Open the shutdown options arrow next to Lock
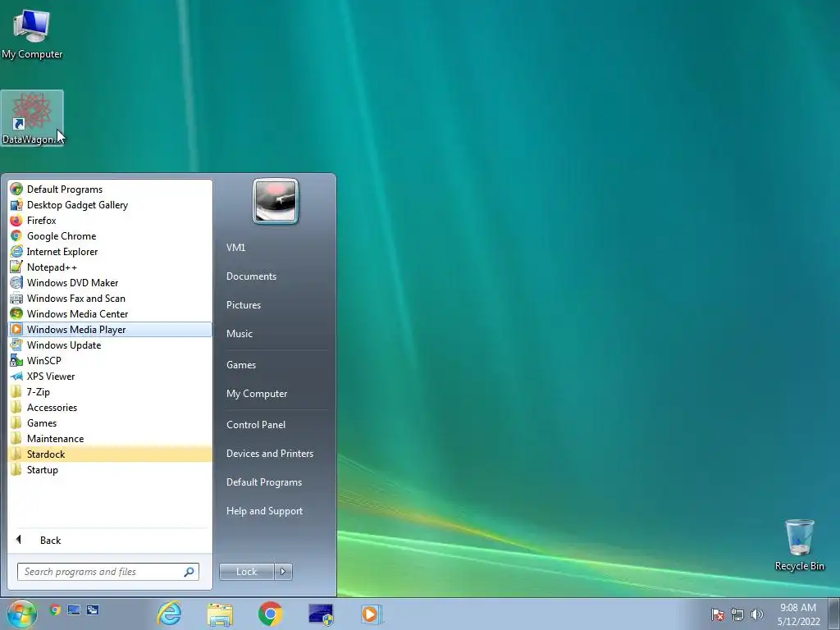 pyautogui.click(x=283, y=572)
